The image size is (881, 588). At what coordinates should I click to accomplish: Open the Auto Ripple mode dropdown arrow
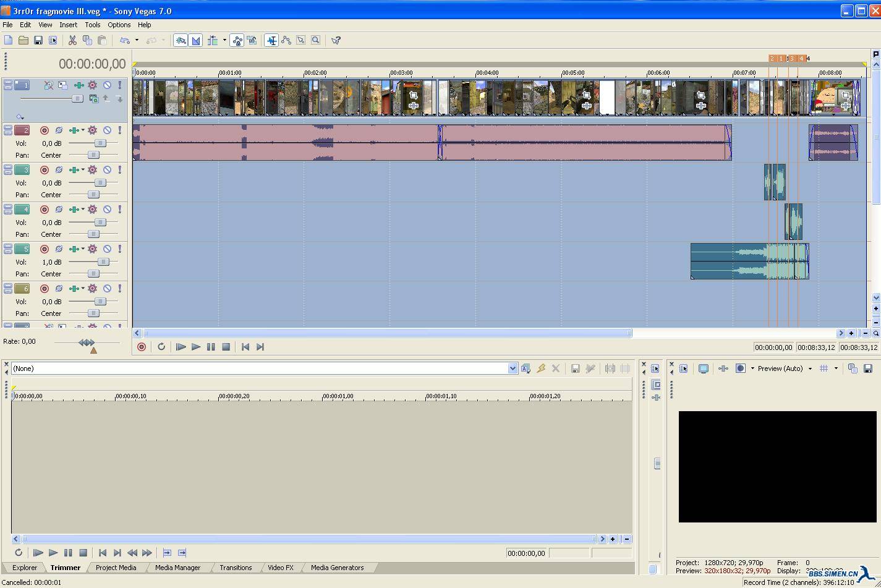point(224,40)
